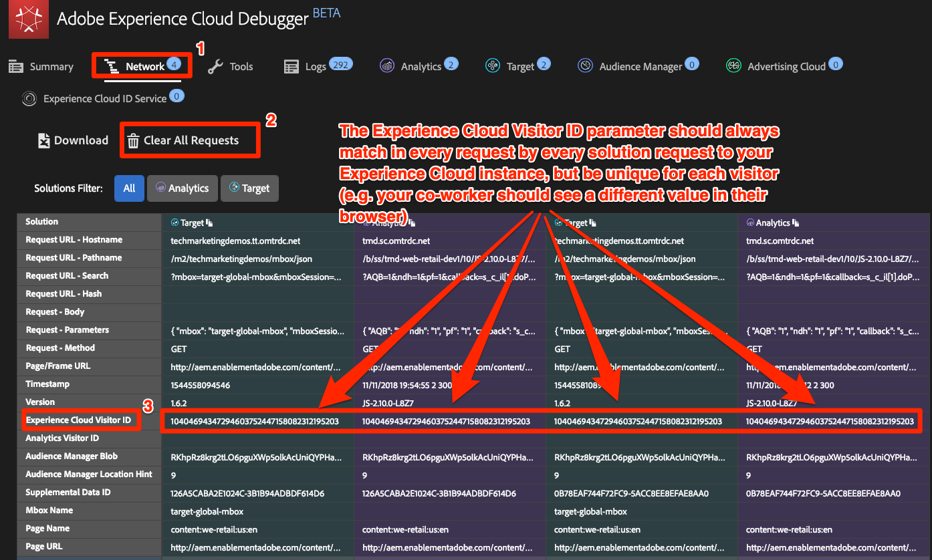
Task: Copy icon of Target column above timestamp 15445581089
Action: pos(592,223)
